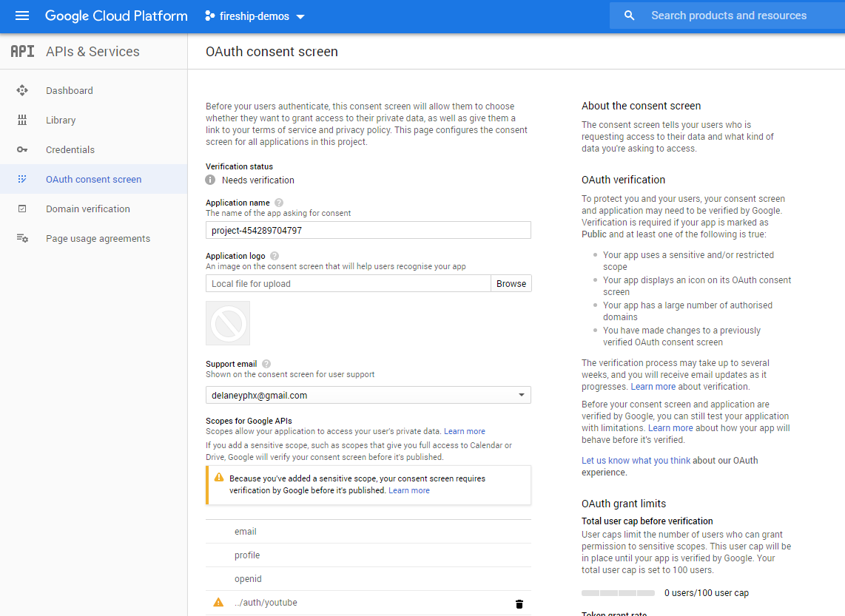
Task: Open the navigation hamburger menu
Action: click(x=21, y=16)
